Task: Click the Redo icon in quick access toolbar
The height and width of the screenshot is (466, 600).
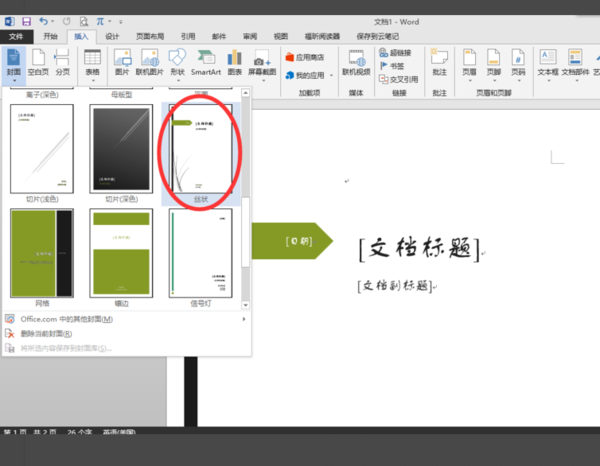Action: (67, 21)
